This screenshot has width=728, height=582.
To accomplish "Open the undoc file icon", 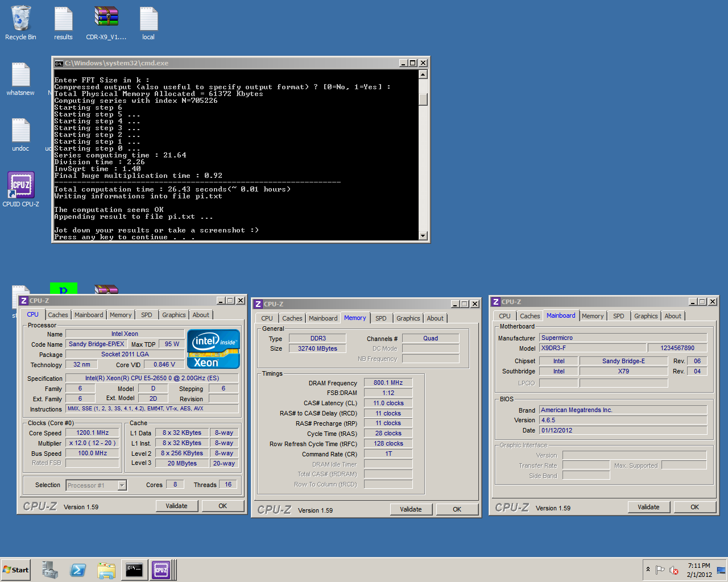I will pos(20,134).
